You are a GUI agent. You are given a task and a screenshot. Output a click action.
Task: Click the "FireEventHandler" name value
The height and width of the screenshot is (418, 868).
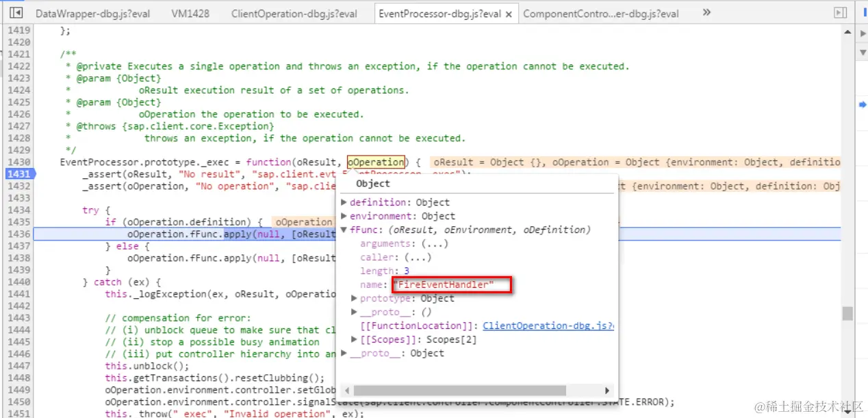pyautogui.click(x=444, y=284)
